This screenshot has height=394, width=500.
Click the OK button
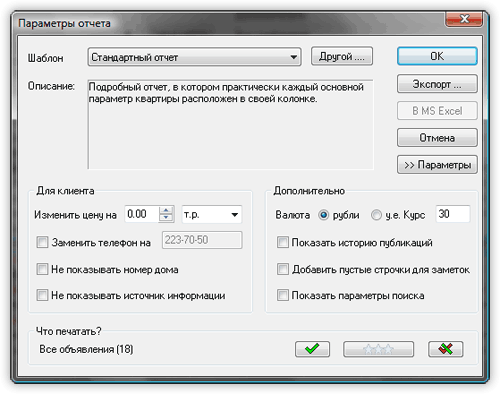click(437, 56)
